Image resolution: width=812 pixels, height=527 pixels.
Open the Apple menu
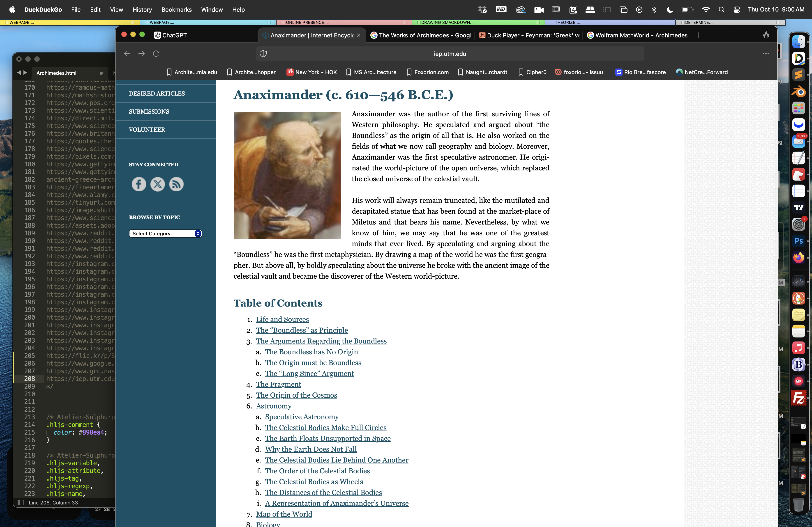[x=12, y=9]
